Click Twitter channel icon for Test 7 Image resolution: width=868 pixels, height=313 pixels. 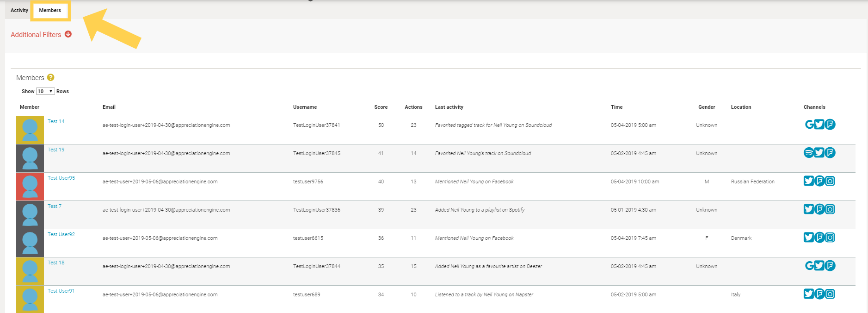809,209
